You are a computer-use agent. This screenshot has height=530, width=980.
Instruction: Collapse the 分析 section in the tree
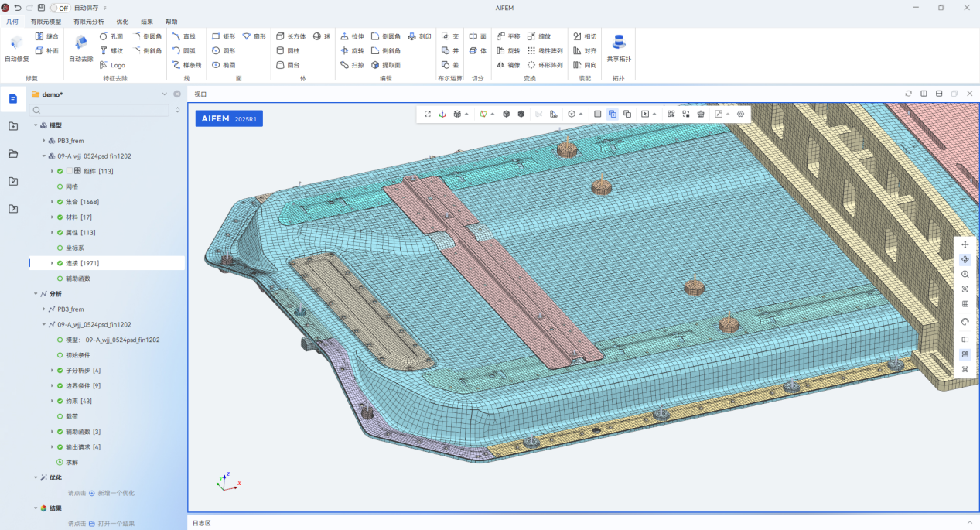click(x=36, y=294)
